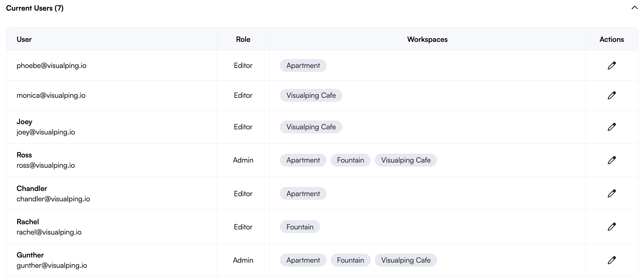Click Visualping Cafe tag in monica's row
Screen dimensions: 644x277
311,95
